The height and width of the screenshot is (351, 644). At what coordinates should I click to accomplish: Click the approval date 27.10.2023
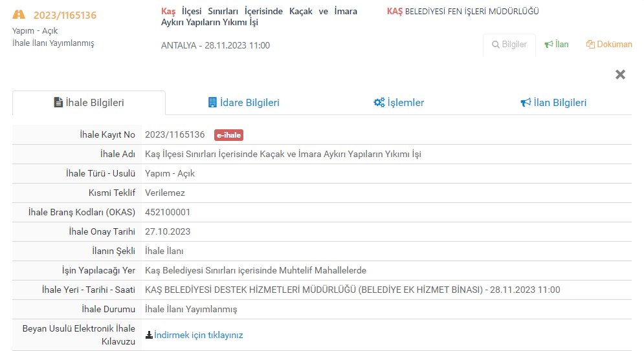coord(168,231)
